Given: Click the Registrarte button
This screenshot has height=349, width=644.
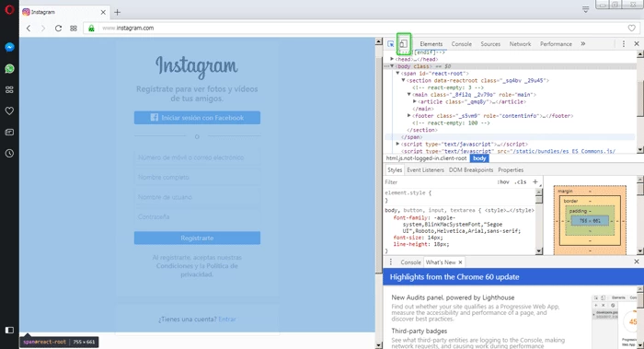Looking at the screenshot, I should (197, 238).
